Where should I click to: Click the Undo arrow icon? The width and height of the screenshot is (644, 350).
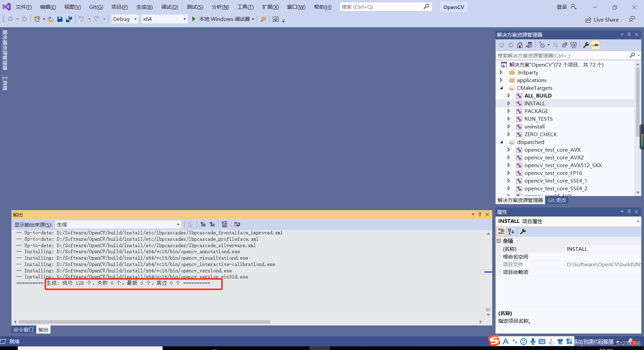[x=81, y=19]
